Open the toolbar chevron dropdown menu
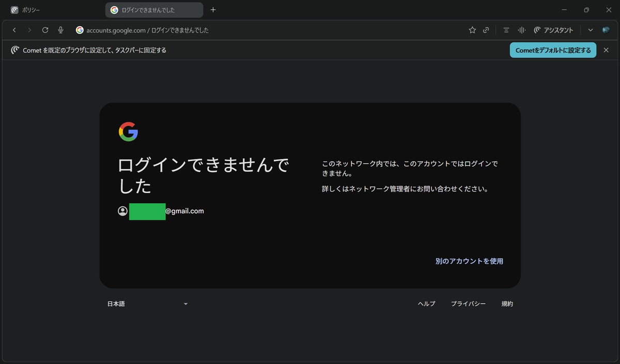The height and width of the screenshot is (364, 620). point(590,30)
